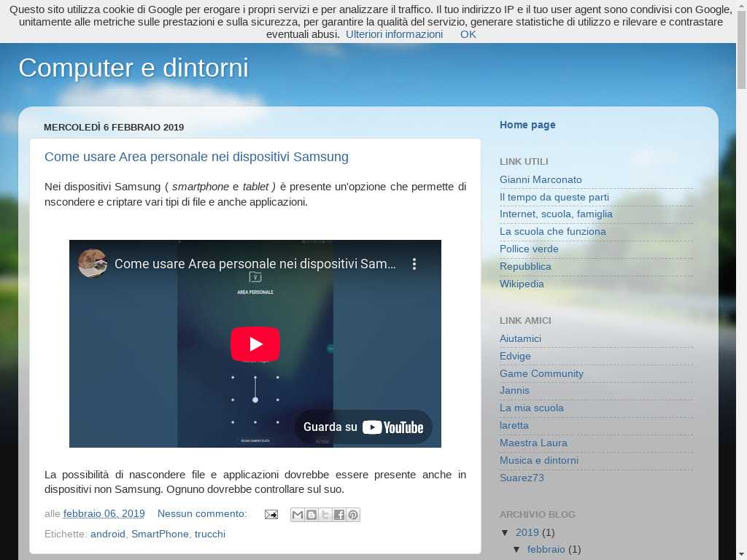Open the Home page tab
Viewport: 747px width, 560px height.
[527, 125]
